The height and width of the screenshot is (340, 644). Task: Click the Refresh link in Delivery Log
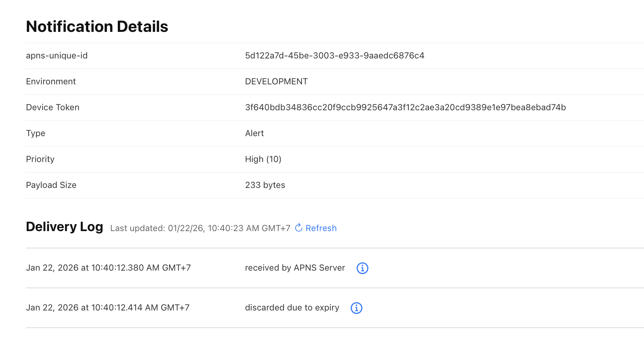tap(321, 228)
